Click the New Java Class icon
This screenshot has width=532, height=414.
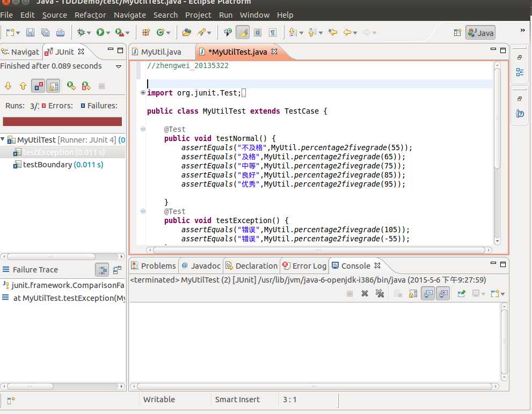point(160,33)
